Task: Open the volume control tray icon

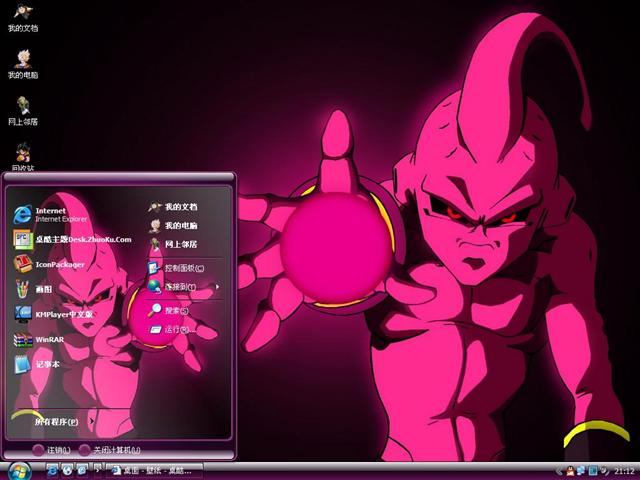Action: [604, 471]
